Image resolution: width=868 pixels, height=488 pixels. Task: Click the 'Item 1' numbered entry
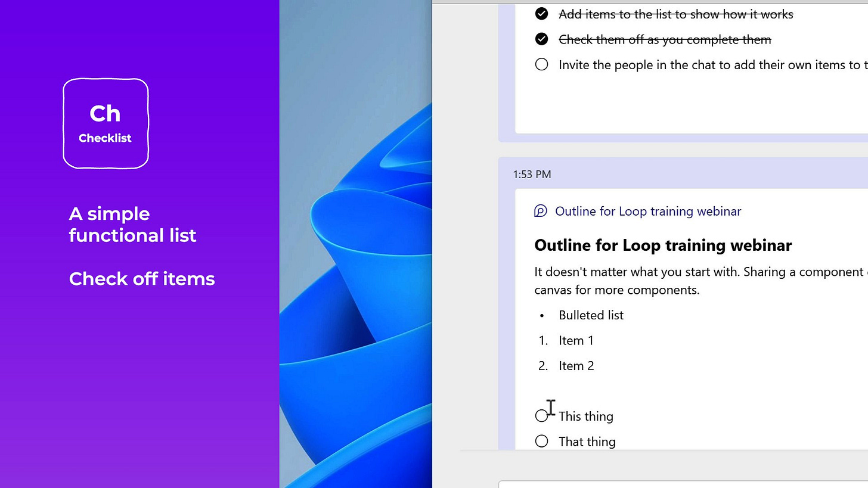coord(576,341)
